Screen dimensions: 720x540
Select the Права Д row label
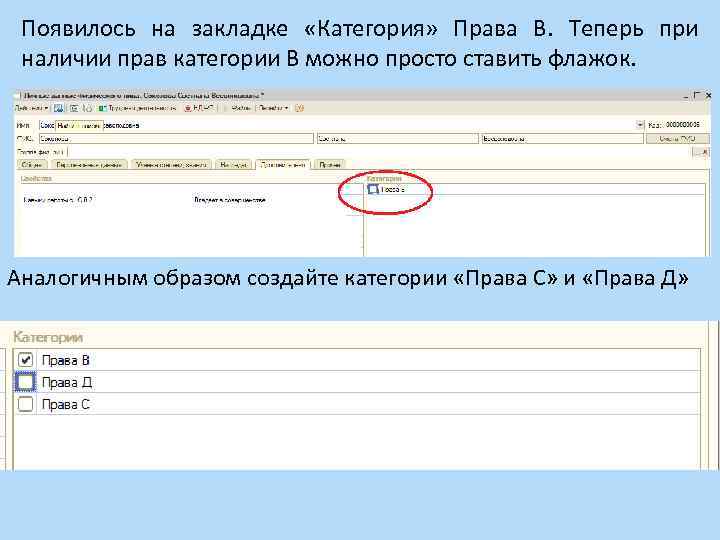point(67,382)
